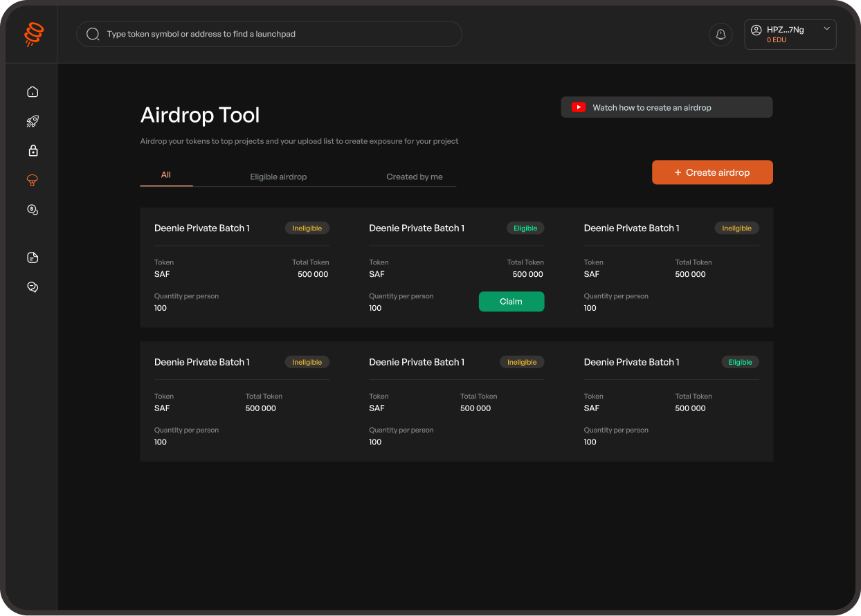Click the search magnifier icon in the search bar
The height and width of the screenshot is (616, 861).
pos(93,33)
